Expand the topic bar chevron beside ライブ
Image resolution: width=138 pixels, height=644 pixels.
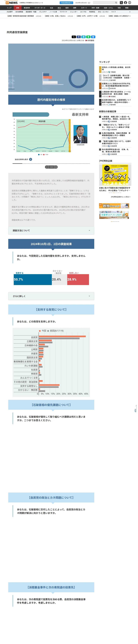click(130, 12)
